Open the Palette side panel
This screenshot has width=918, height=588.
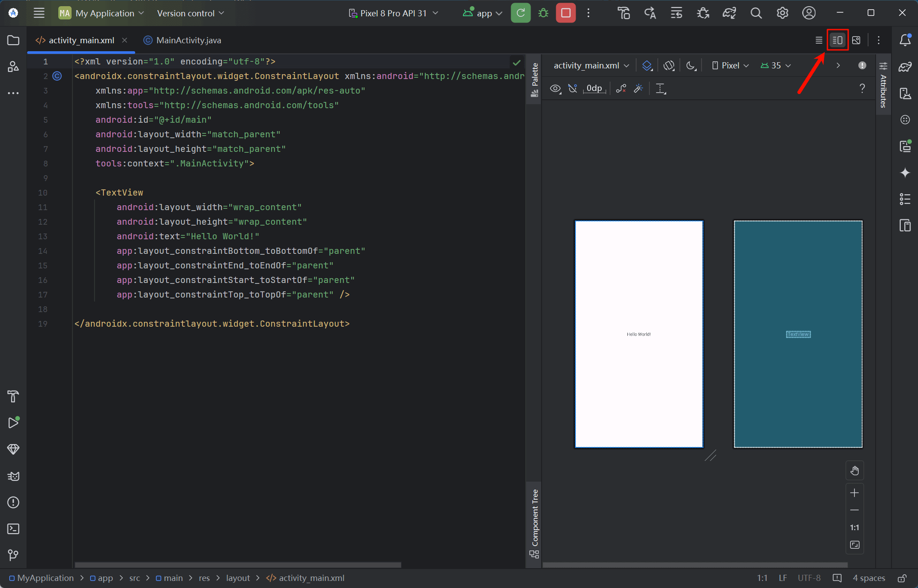535,79
